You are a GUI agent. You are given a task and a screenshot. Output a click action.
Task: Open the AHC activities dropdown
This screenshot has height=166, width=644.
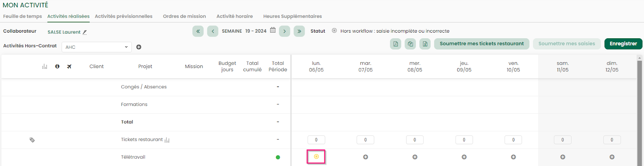click(97, 47)
